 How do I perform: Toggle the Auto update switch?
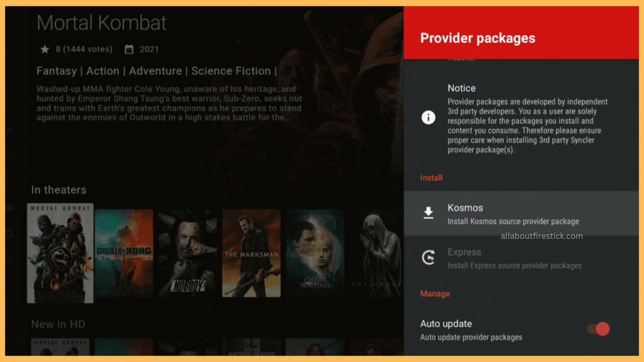click(x=599, y=329)
